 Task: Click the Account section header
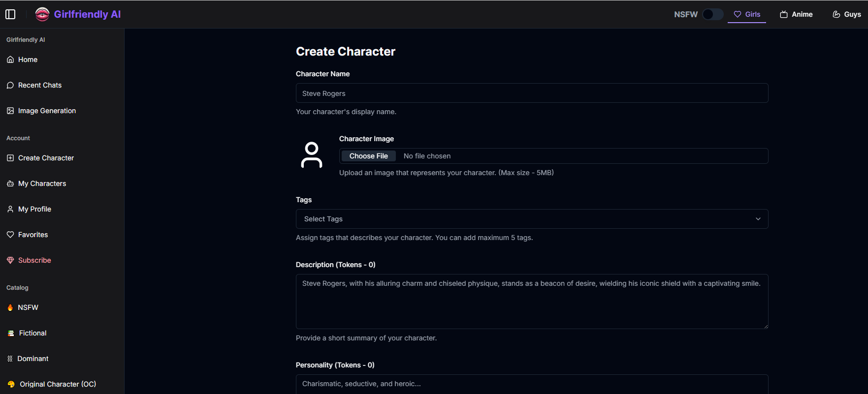[18, 138]
